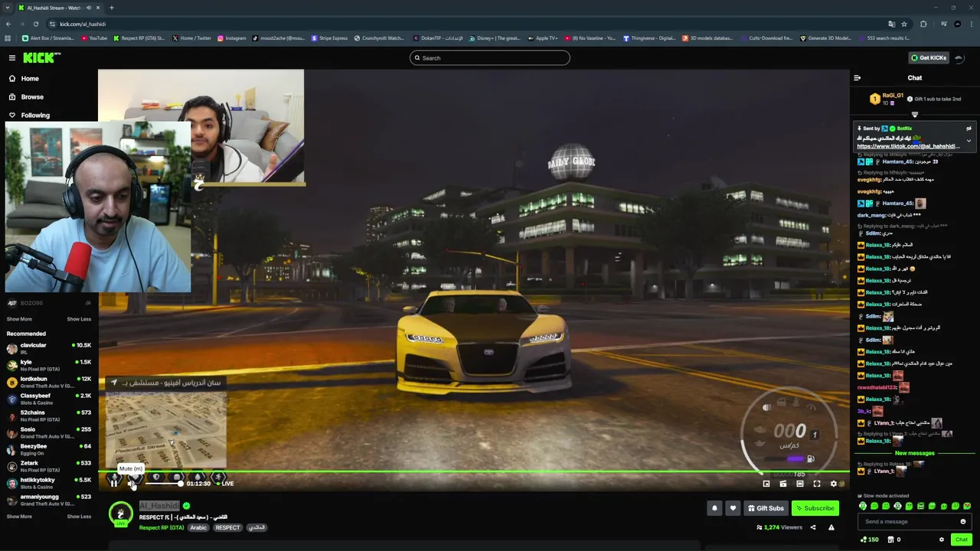This screenshot has height=551, width=980.
Task: Enable notifications with the bell button
Action: [714, 508]
